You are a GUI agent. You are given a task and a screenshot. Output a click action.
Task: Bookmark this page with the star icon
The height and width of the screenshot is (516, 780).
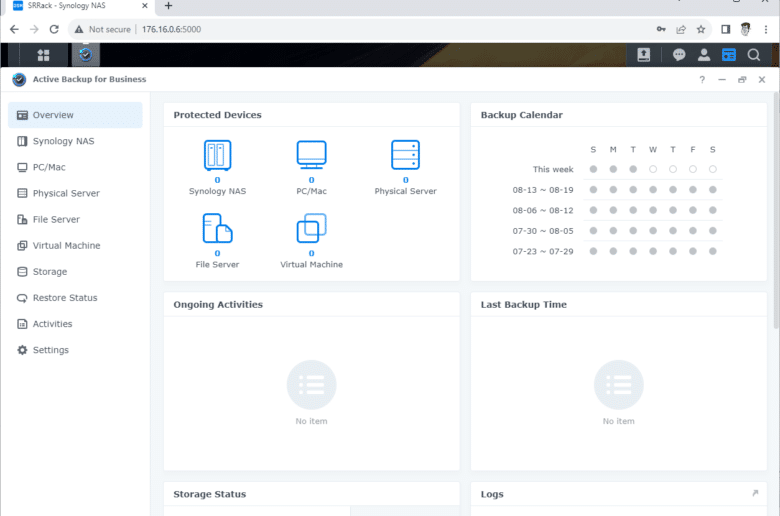click(x=701, y=29)
